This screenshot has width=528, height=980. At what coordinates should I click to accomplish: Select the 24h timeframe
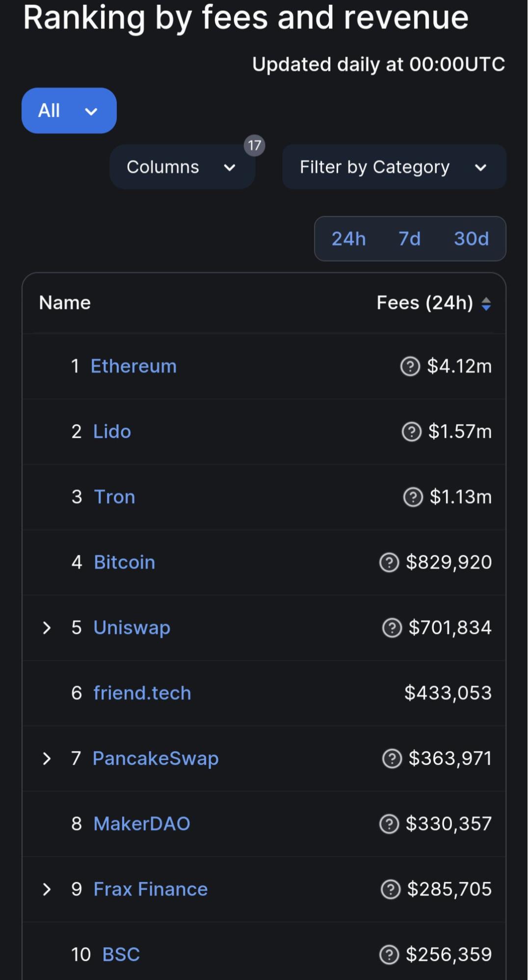pos(349,239)
